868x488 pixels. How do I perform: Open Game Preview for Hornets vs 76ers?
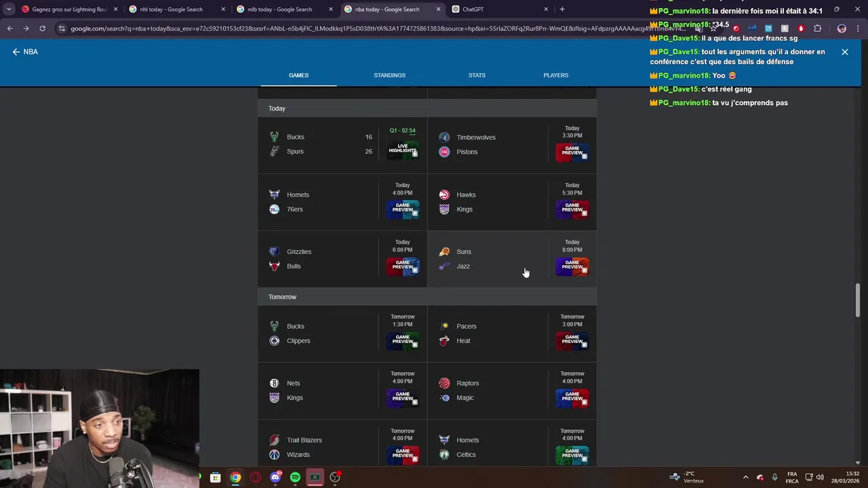[403, 209]
